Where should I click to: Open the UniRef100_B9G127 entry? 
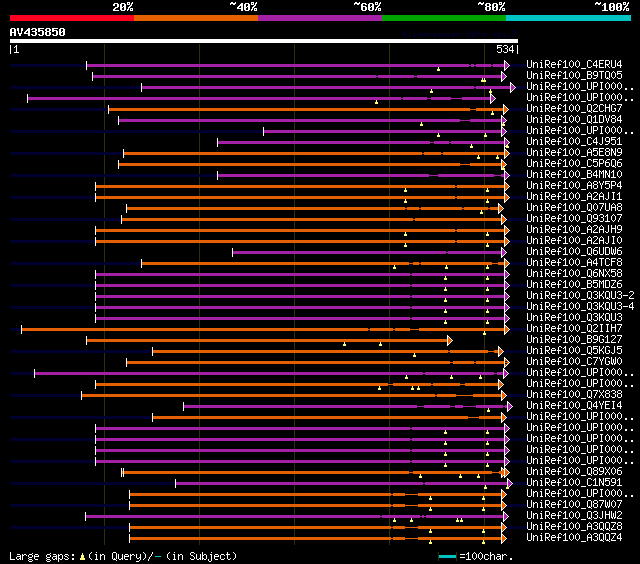[574, 340]
